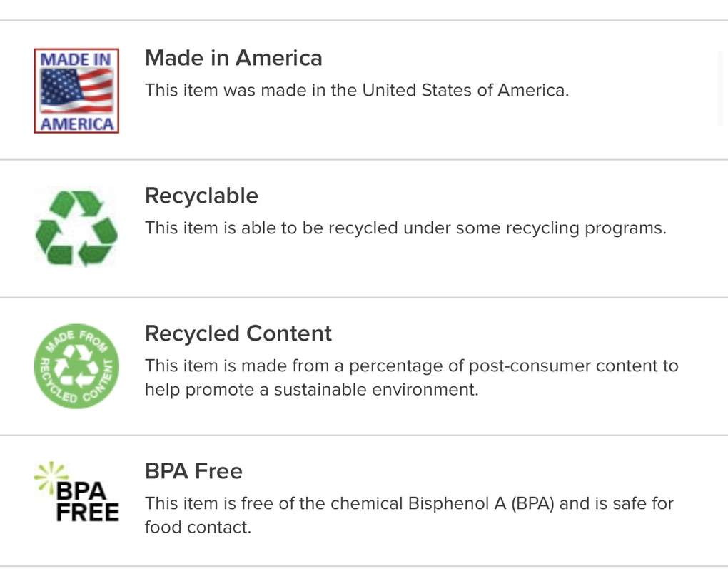728x584 pixels.
Task: Click the white recycle symbol inside green circle
Action: [76, 365]
